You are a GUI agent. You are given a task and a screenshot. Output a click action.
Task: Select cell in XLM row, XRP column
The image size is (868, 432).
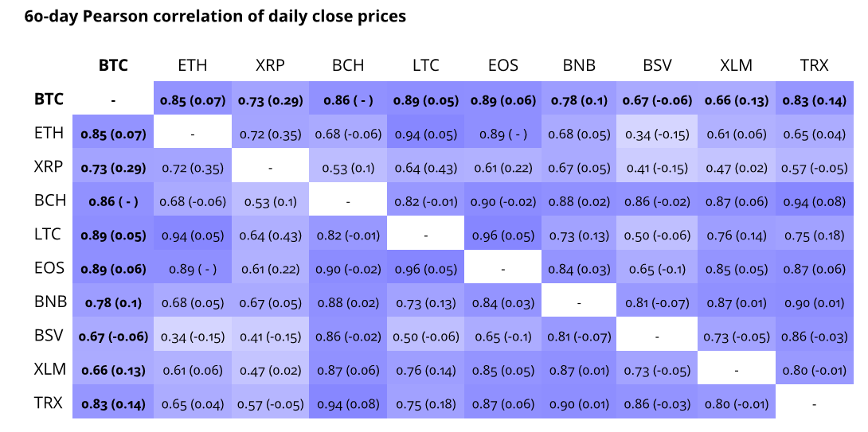(x=270, y=370)
